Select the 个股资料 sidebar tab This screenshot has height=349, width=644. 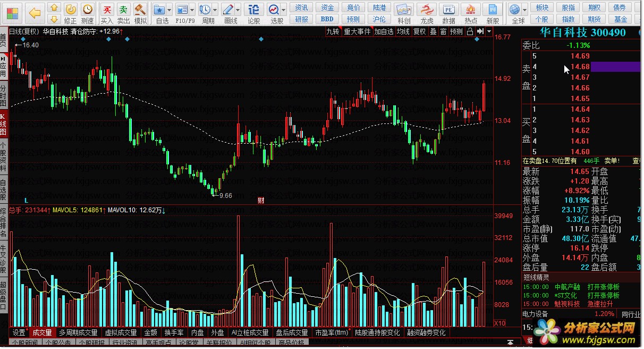[4, 158]
